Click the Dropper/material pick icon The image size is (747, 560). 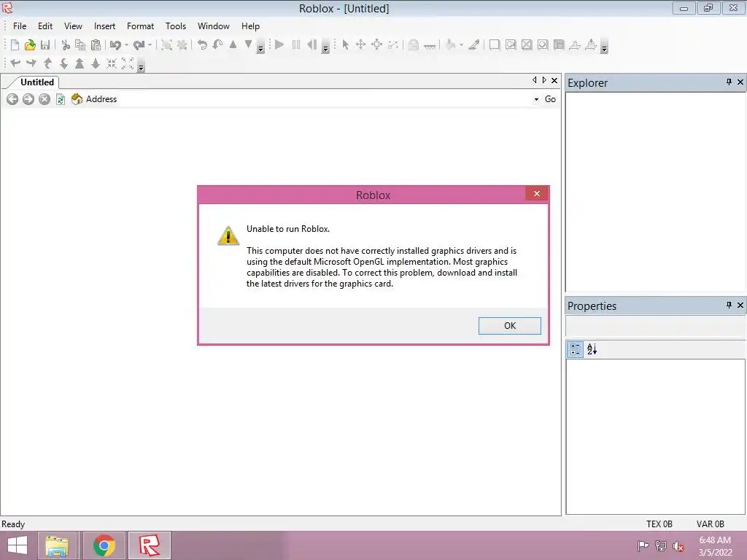coord(473,44)
